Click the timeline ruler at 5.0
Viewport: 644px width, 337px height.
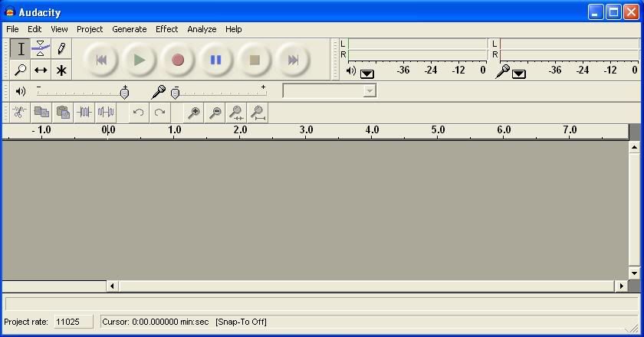(x=438, y=130)
